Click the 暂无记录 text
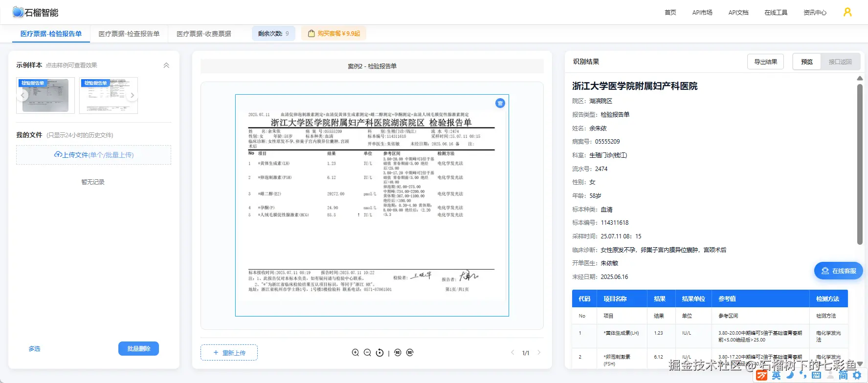868x383 pixels. (93, 182)
